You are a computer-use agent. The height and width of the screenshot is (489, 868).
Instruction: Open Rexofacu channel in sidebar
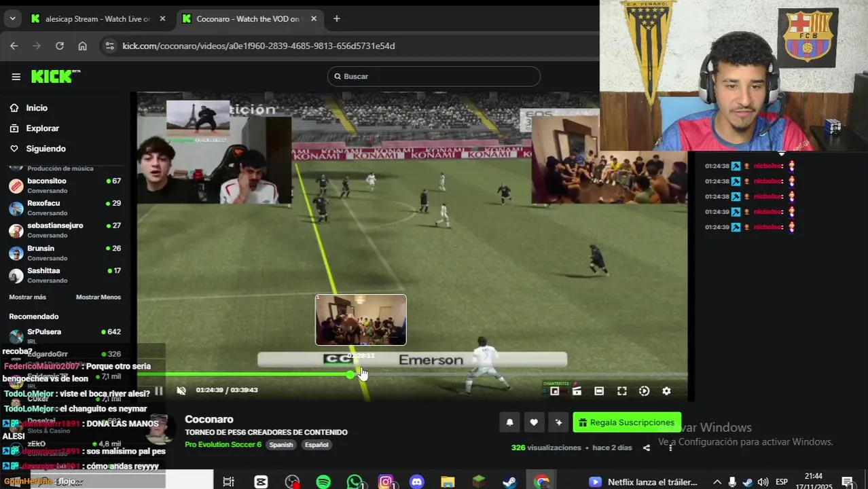click(65, 208)
